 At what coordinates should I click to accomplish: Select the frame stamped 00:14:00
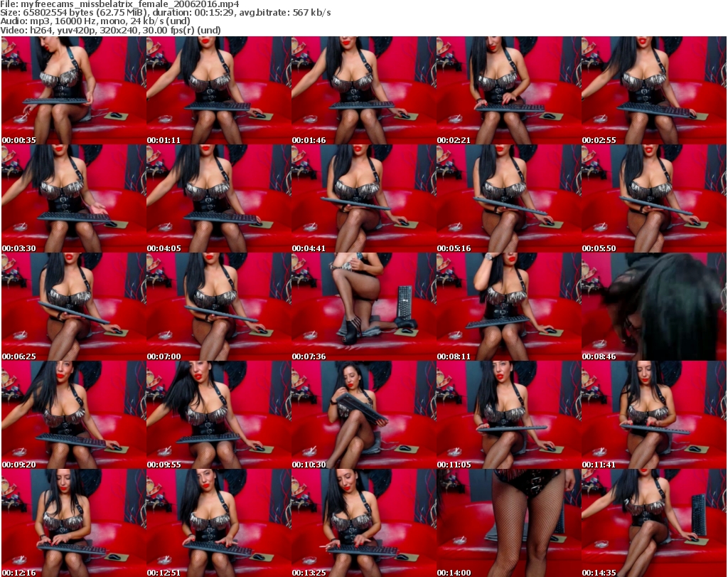point(509,523)
